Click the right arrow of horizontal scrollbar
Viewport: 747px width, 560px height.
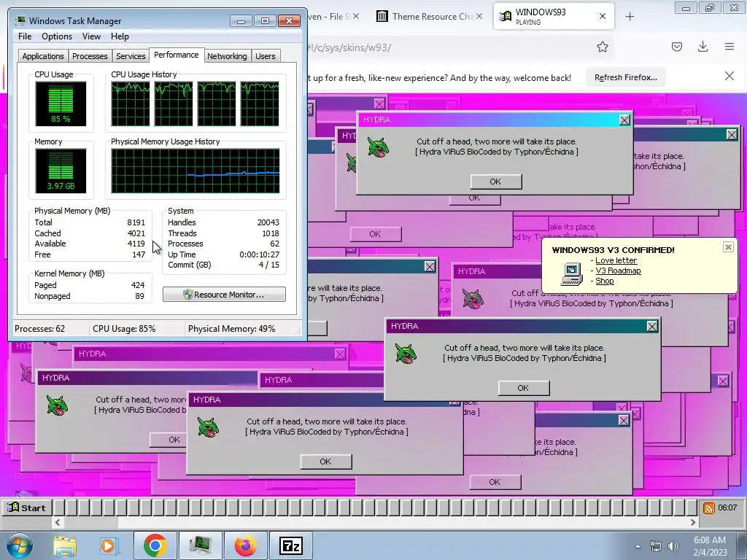pyautogui.click(x=693, y=522)
